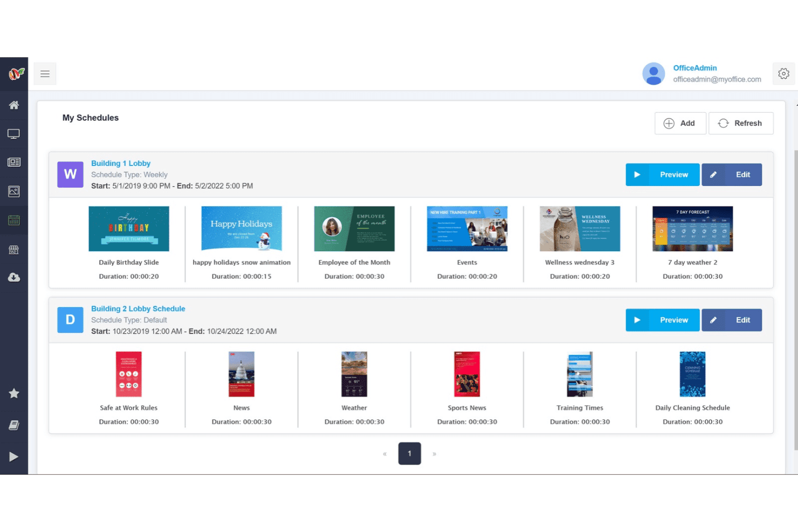Open the grid table icon in the sidebar
798x532 pixels.
pos(14,250)
